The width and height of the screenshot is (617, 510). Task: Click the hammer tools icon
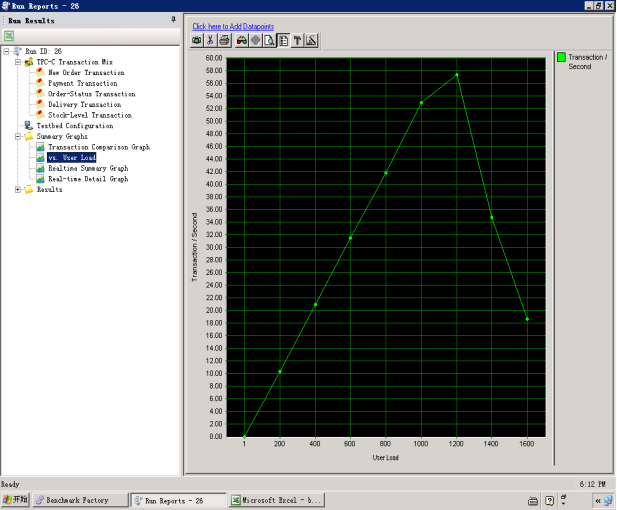(297, 40)
